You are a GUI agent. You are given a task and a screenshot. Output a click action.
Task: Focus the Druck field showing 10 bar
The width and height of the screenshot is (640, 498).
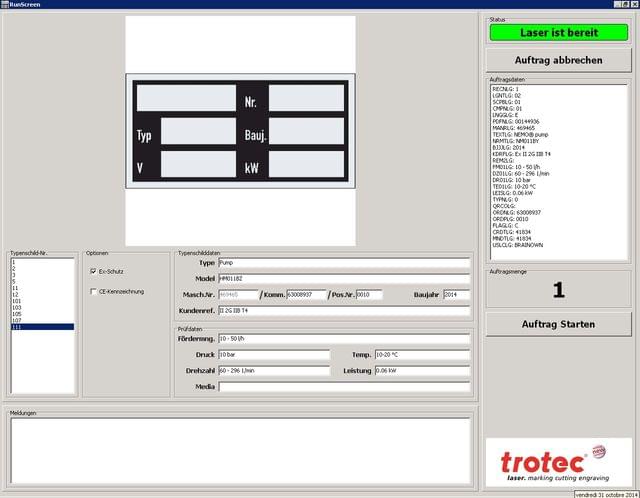(x=273, y=355)
